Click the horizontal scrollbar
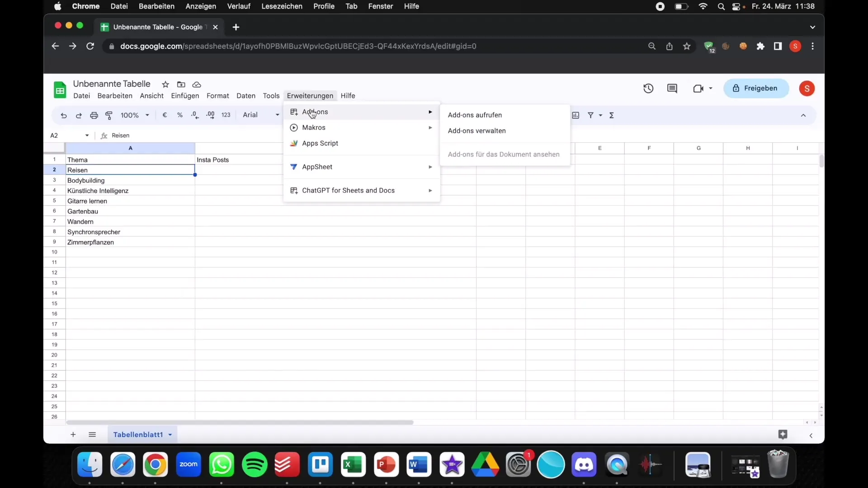The height and width of the screenshot is (488, 868). click(240, 422)
